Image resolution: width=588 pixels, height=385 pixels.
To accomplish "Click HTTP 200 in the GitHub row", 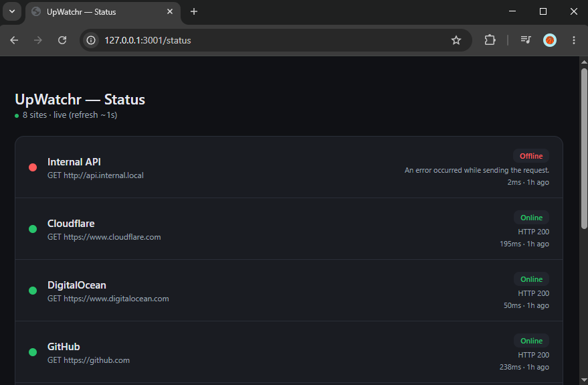I will click(x=533, y=355).
